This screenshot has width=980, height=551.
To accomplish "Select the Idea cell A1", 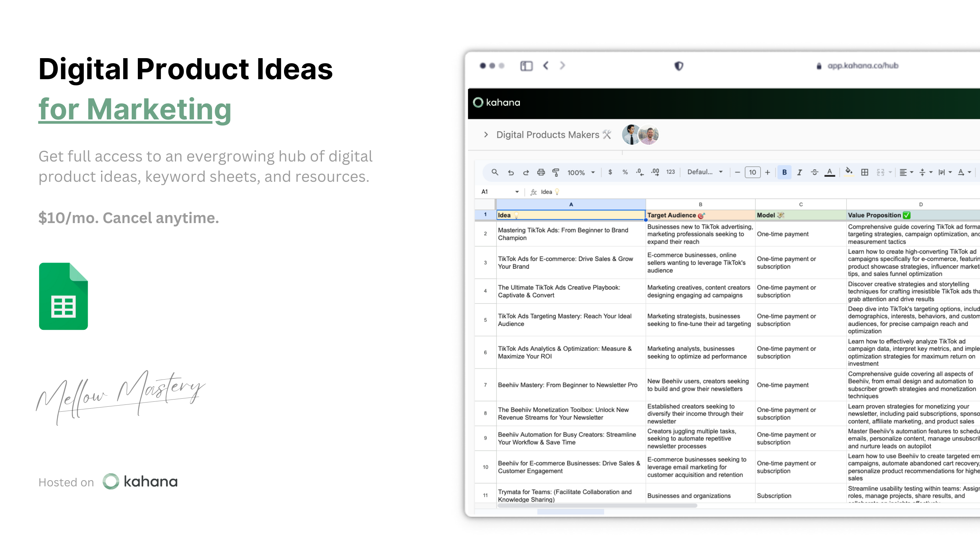I will coord(571,215).
